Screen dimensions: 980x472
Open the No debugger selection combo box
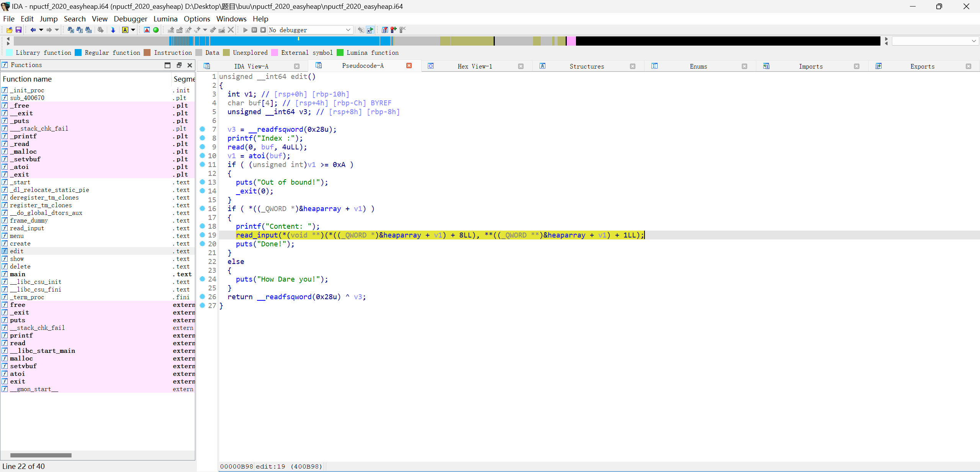310,30
